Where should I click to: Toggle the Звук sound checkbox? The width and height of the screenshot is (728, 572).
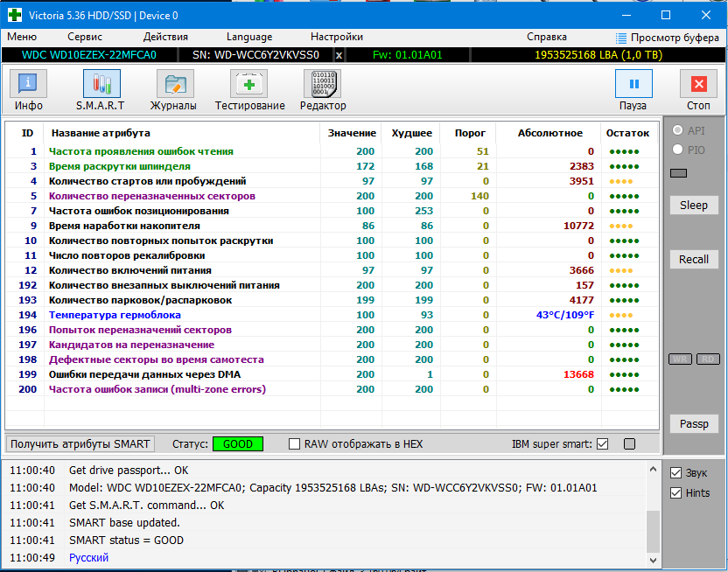[676, 472]
